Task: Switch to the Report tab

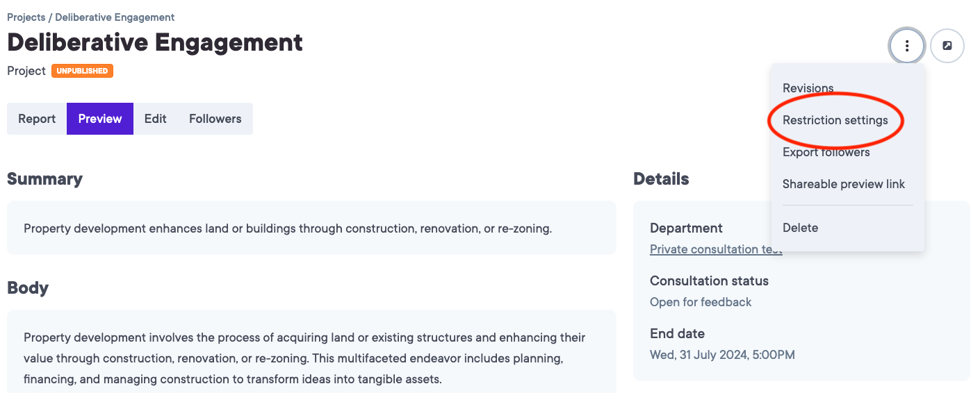Action: click(37, 119)
